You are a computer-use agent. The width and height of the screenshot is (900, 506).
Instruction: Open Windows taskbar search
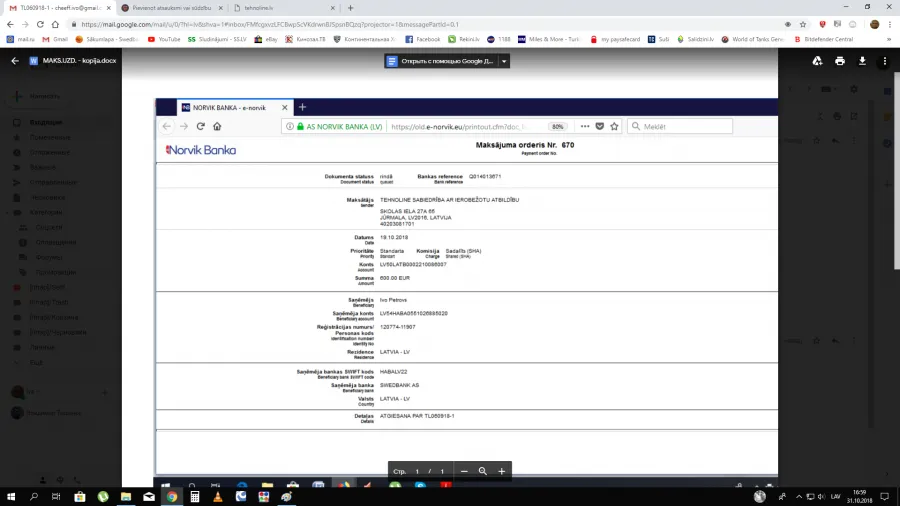pos(34,497)
